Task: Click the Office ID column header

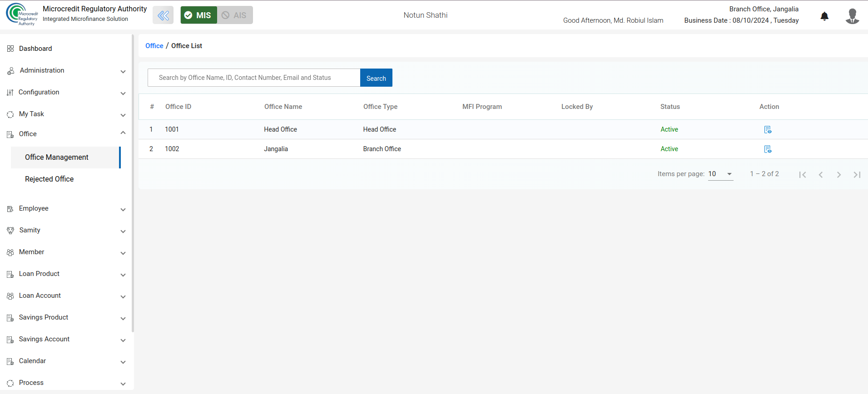Action: pyautogui.click(x=178, y=107)
